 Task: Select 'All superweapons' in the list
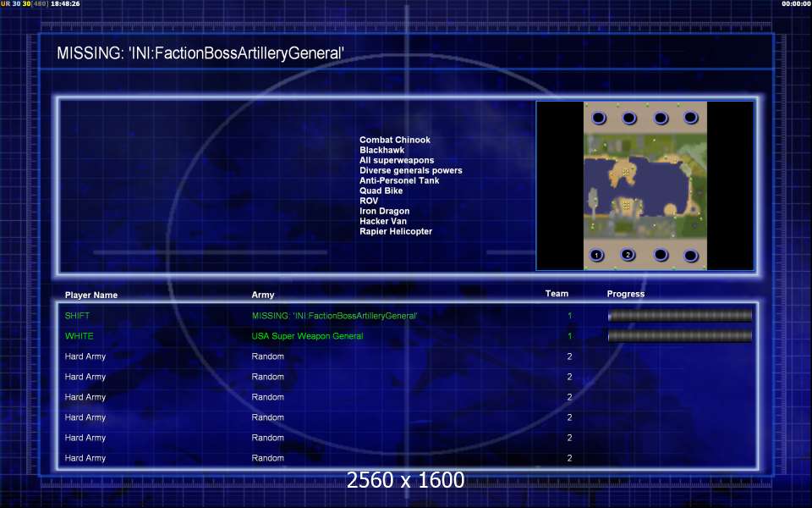pos(397,160)
